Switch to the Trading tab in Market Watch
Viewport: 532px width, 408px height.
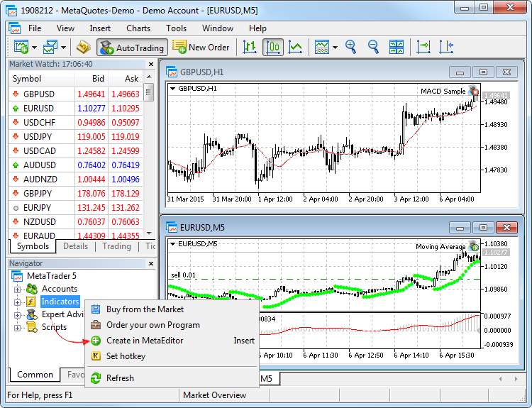point(116,246)
